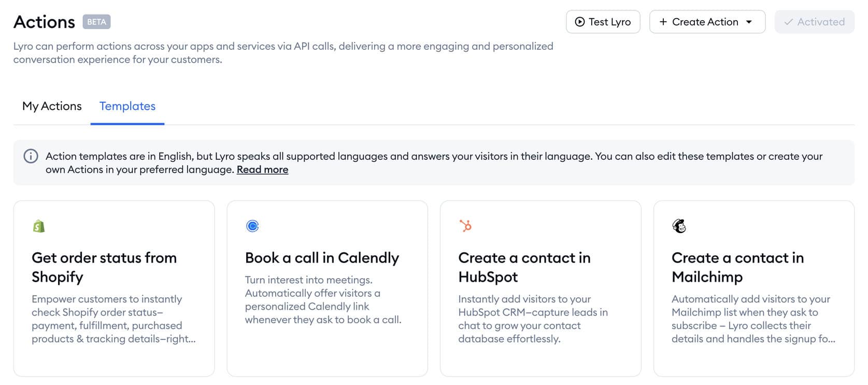Select the Templates tab
The width and height of the screenshot is (868, 385).
tap(127, 106)
